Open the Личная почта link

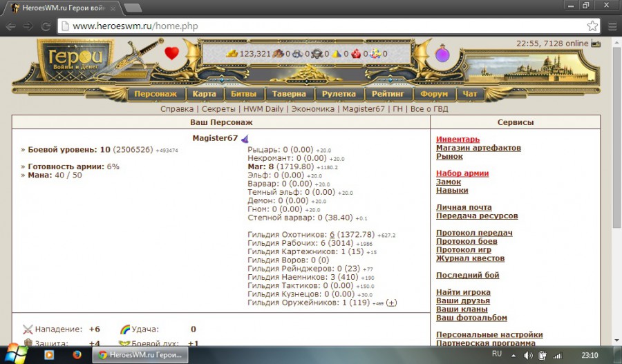(464, 207)
